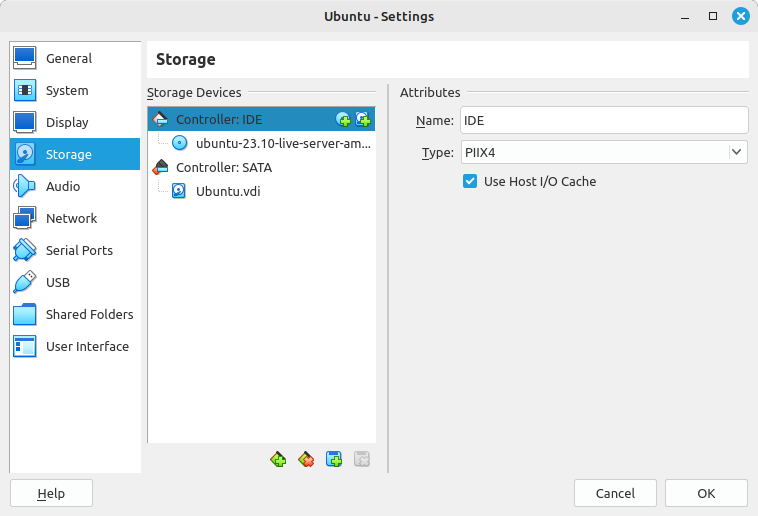
Task: Click the add attachment icon below list
Action: click(334, 459)
